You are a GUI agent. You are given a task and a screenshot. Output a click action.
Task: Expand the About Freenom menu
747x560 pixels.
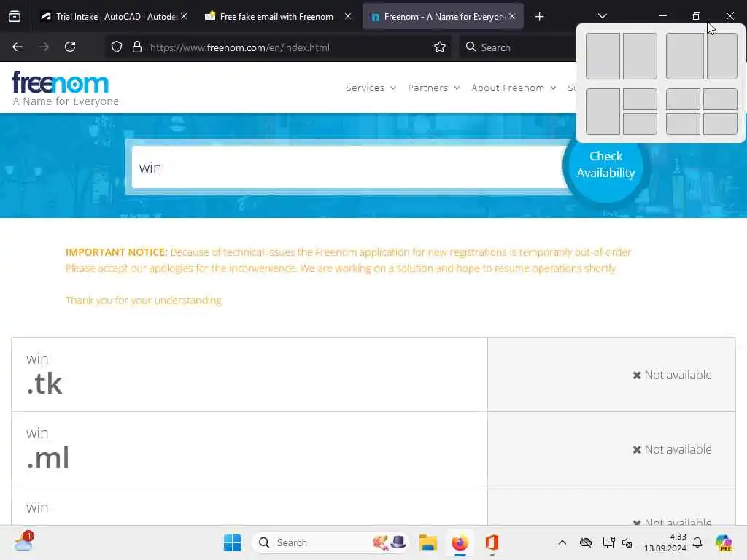coord(514,87)
